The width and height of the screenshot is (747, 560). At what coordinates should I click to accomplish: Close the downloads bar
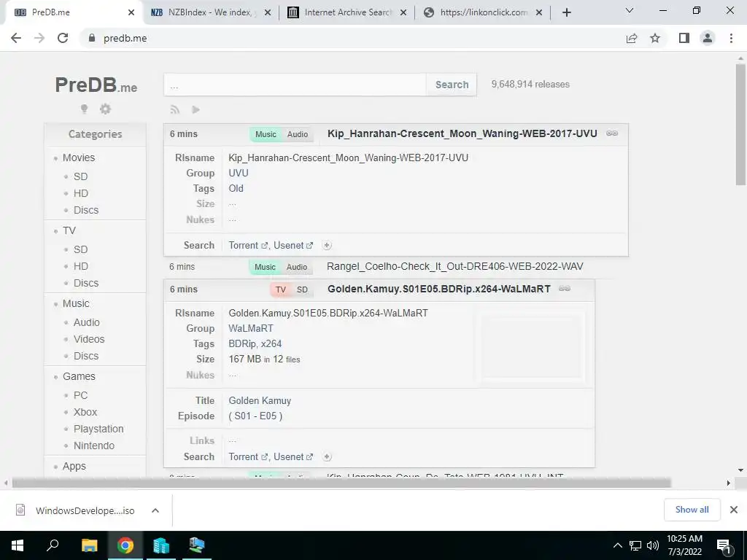[734, 510]
